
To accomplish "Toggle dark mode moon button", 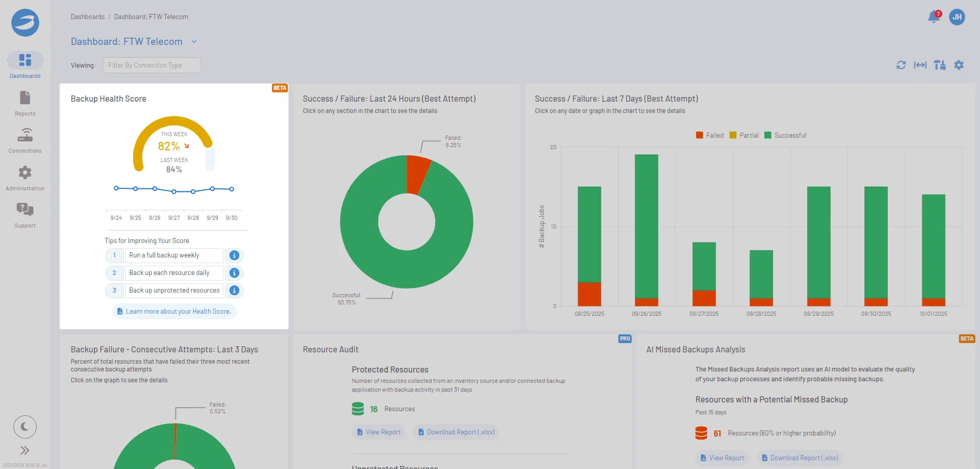I will tap(25, 427).
